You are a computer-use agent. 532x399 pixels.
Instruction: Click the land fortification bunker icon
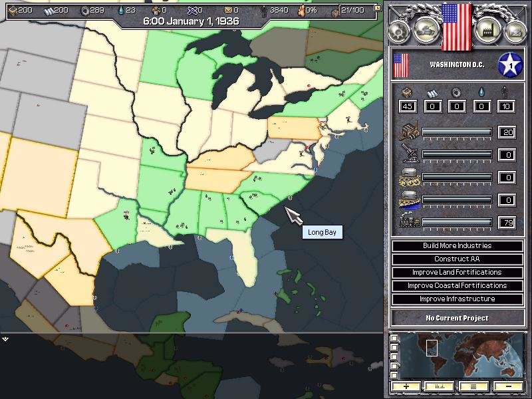410,177
